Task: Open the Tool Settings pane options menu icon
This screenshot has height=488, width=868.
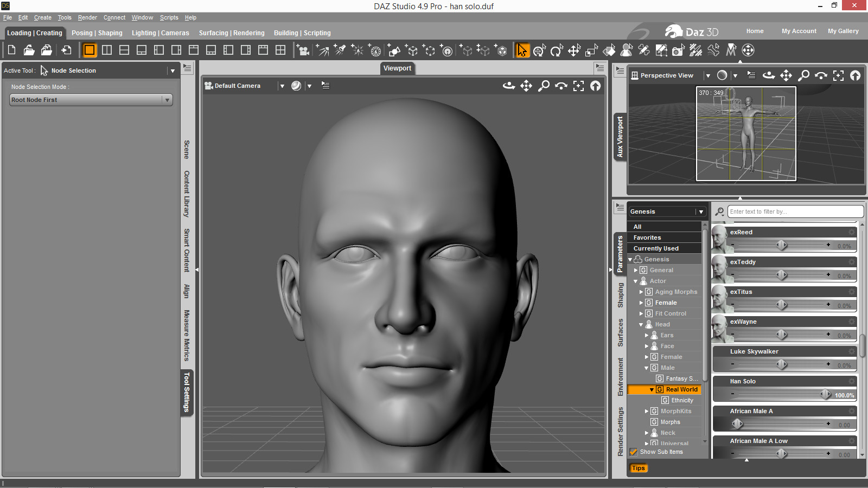Action: tap(187, 68)
